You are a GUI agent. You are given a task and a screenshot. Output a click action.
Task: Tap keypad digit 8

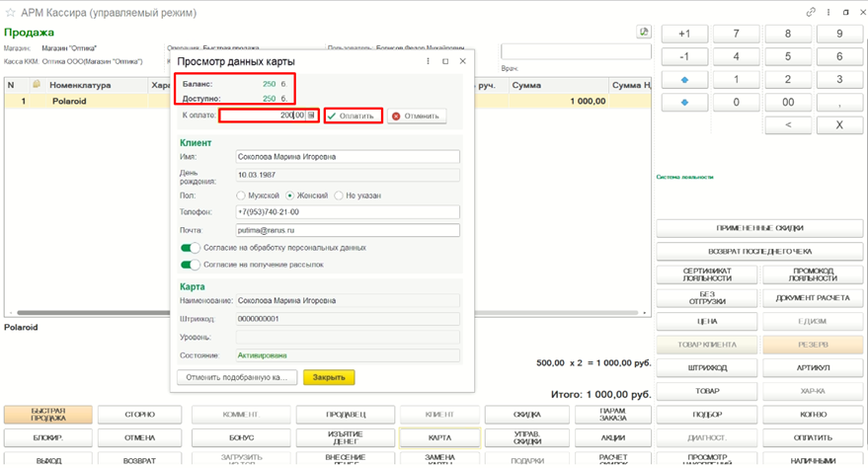pos(788,34)
